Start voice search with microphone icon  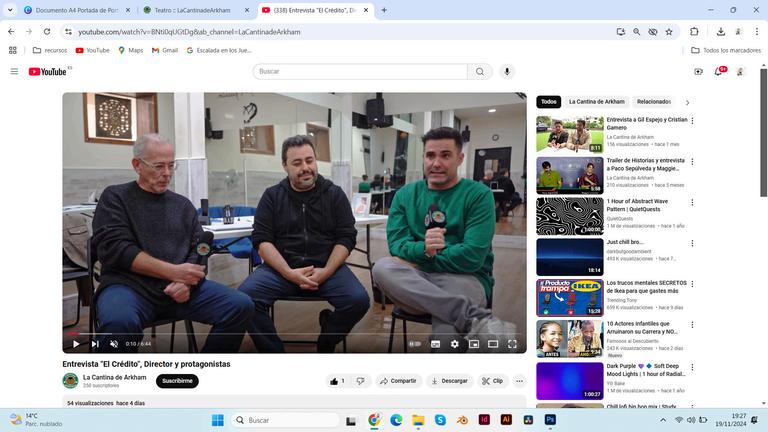click(x=507, y=72)
